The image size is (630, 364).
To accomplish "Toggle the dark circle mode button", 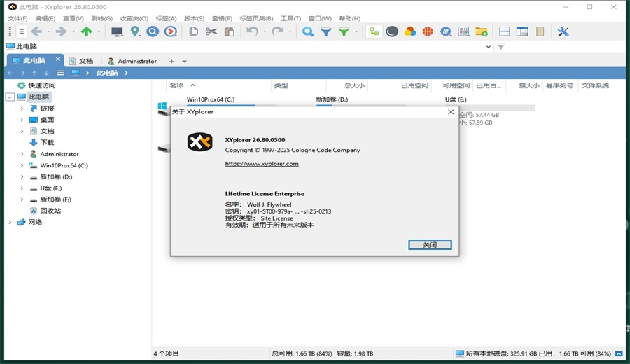I will [392, 31].
